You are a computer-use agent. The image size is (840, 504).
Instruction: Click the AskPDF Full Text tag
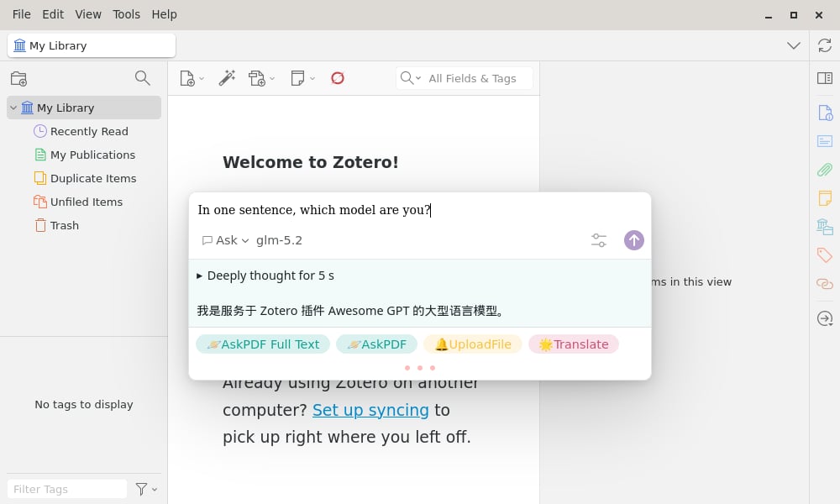263,344
